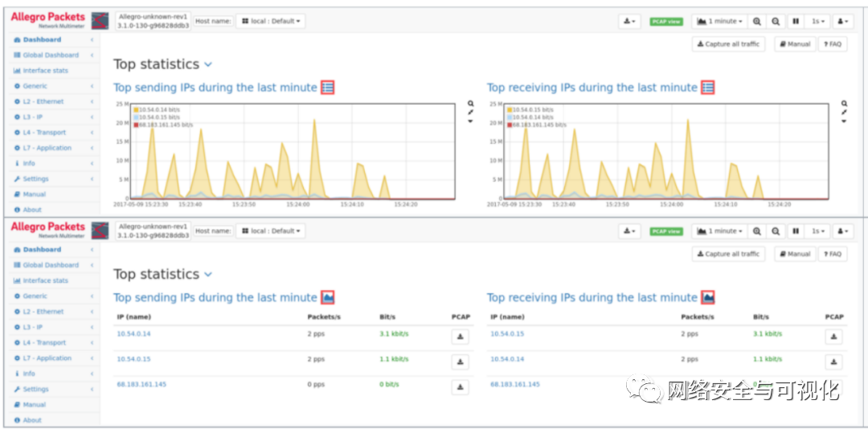Open caret menu beside upper sending IPs graph
868x429 pixels.
(x=470, y=121)
